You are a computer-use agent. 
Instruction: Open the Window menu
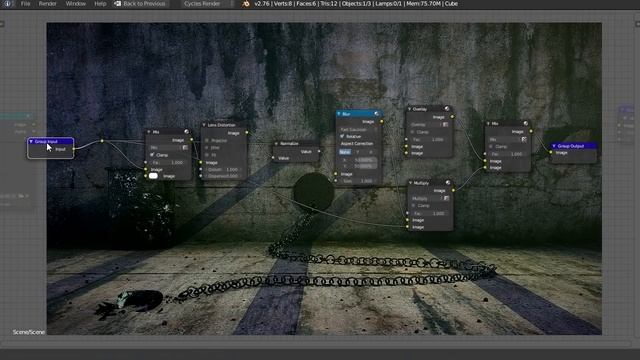click(76, 4)
